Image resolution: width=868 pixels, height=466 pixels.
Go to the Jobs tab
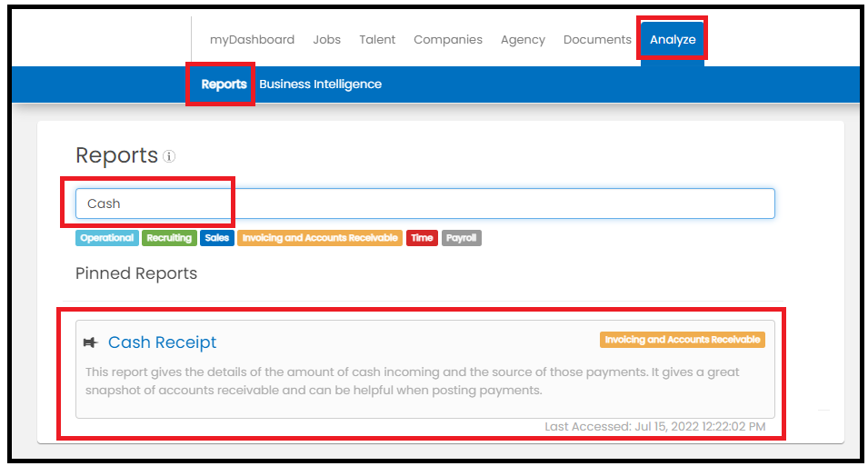coord(326,40)
